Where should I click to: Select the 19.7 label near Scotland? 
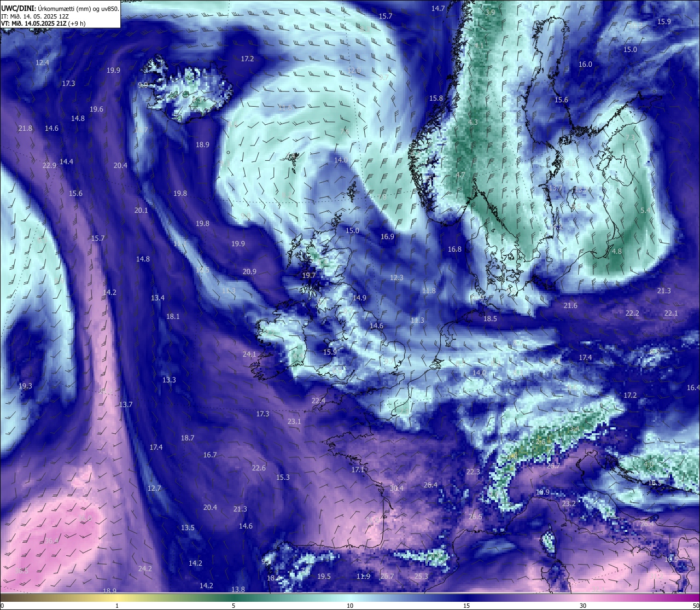(x=309, y=276)
